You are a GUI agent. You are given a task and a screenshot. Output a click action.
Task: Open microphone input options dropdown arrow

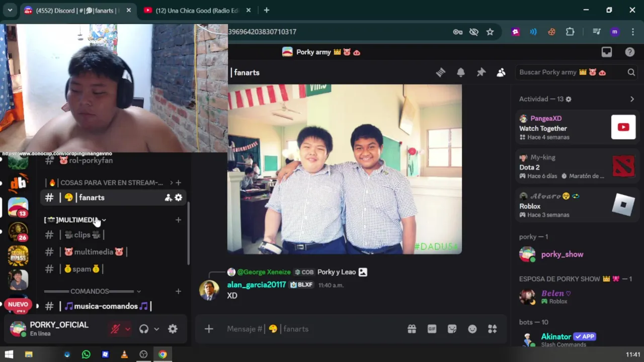[128, 329]
